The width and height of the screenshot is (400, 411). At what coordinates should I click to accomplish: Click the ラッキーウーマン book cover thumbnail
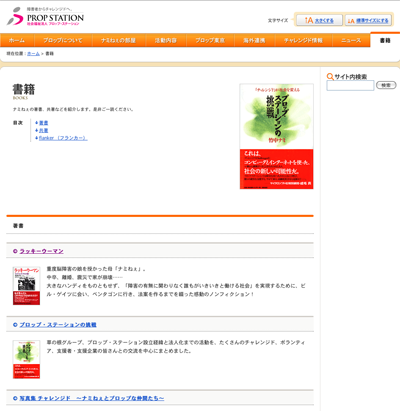point(26,286)
